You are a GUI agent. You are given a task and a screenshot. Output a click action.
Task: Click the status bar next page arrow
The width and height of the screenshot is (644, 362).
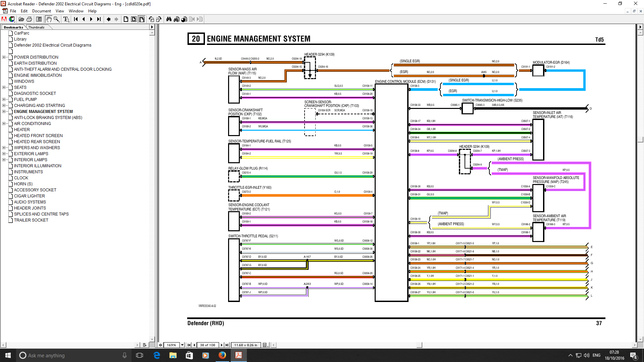coord(222,345)
